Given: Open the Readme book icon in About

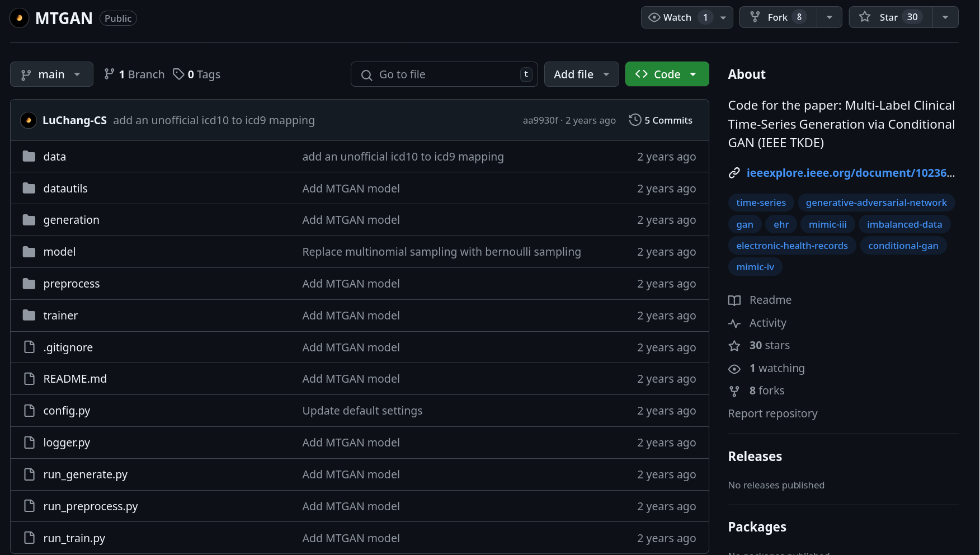Looking at the screenshot, I should click(734, 300).
